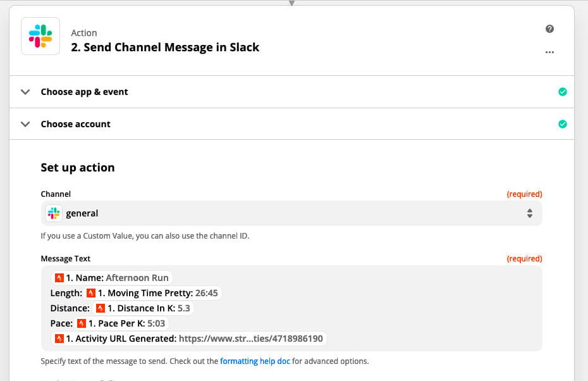The image size is (588, 381).
Task: Click the Channel dropdown up-down arrows
Action: tap(529, 214)
